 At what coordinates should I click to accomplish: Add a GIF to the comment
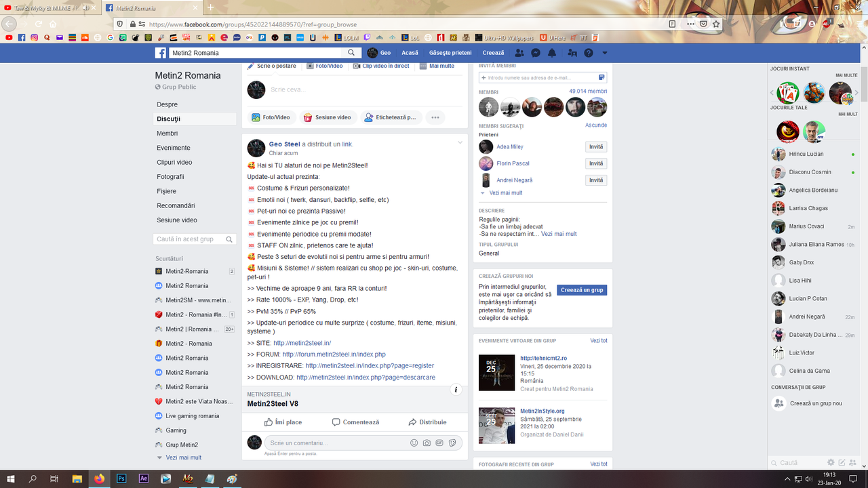click(x=439, y=443)
